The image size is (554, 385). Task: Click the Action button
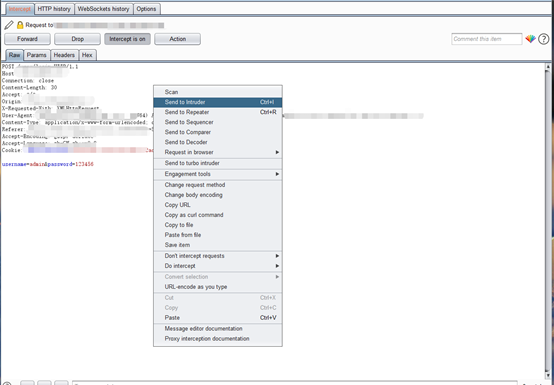(177, 39)
